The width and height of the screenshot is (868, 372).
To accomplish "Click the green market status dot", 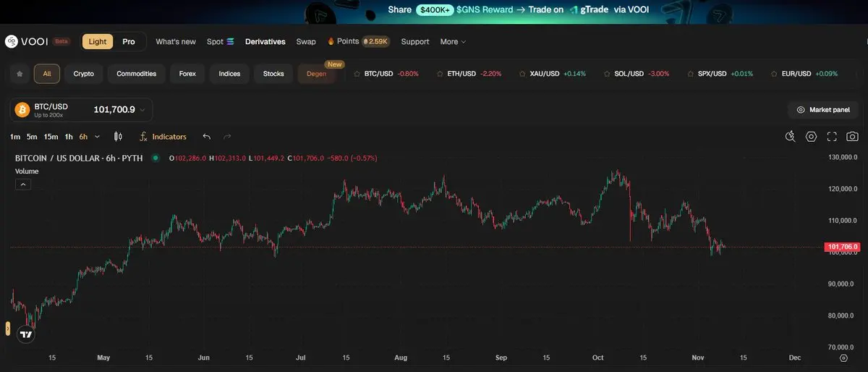I will [x=156, y=157].
